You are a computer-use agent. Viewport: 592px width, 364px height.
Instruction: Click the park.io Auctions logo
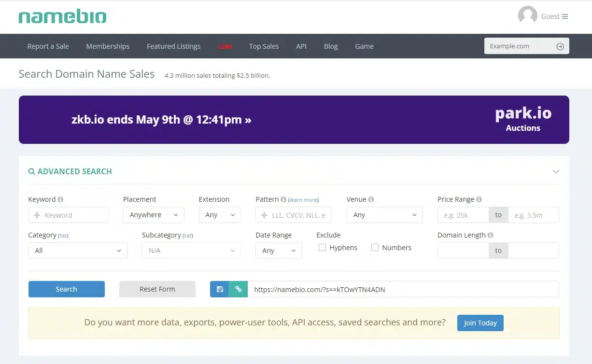coord(523,119)
